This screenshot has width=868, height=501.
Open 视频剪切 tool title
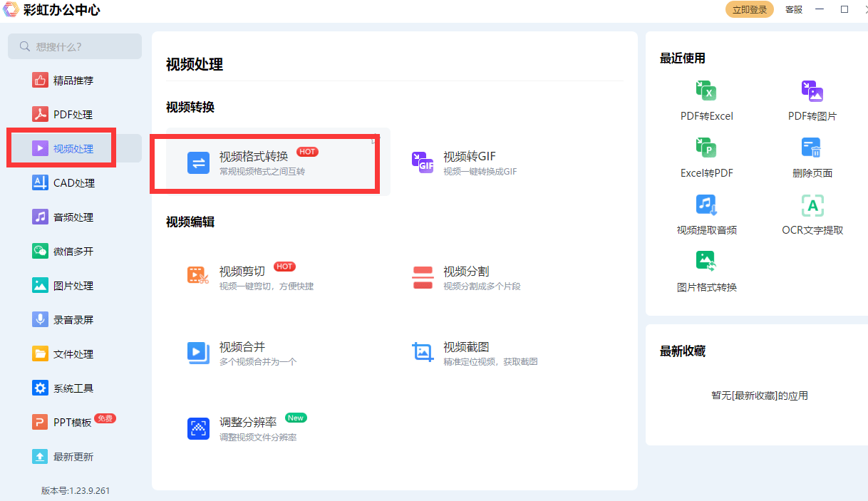tap(242, 272)
